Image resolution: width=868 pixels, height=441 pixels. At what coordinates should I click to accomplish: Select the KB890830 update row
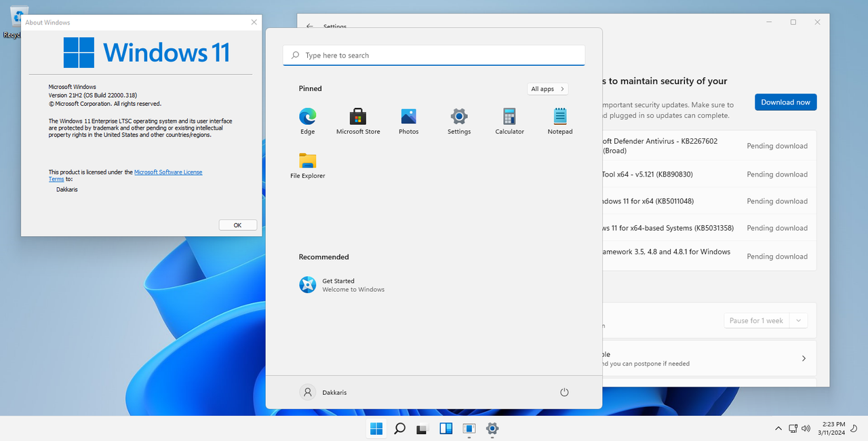[709, 174]
